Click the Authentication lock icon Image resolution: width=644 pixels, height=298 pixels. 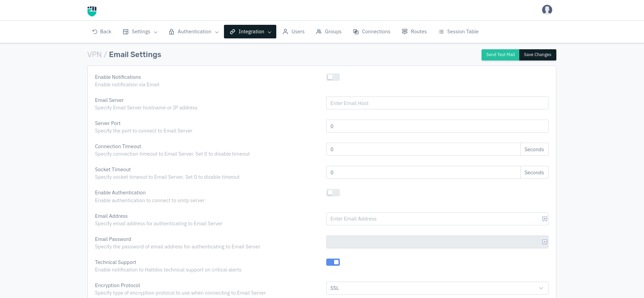[172, 32]
